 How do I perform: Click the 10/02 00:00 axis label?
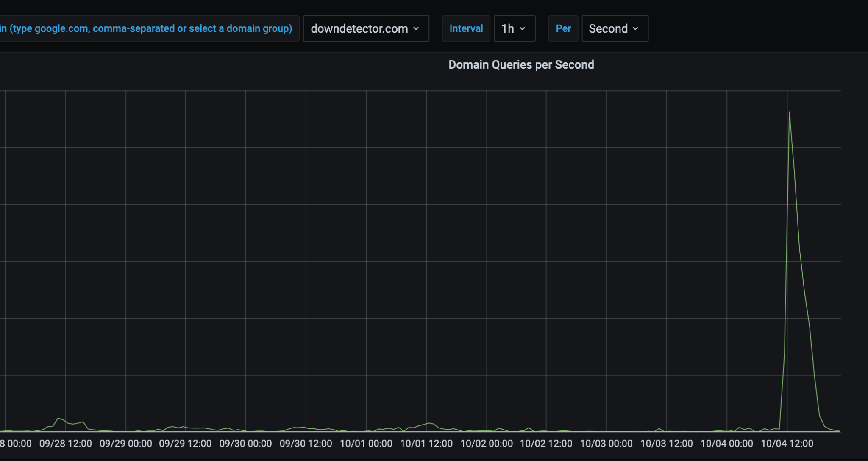(x=487, y=444)
